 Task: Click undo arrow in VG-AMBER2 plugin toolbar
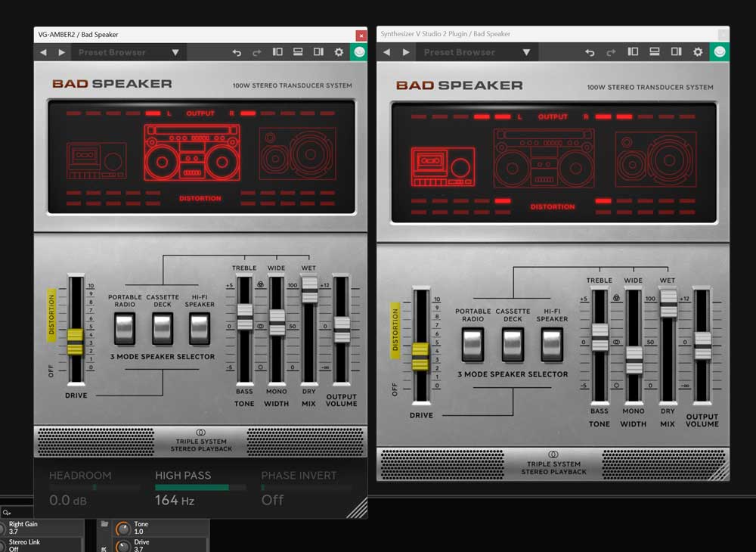coord(237,52)
